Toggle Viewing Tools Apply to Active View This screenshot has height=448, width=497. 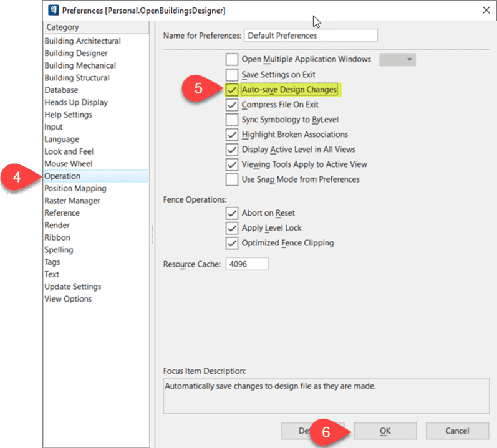click(232, 164)
